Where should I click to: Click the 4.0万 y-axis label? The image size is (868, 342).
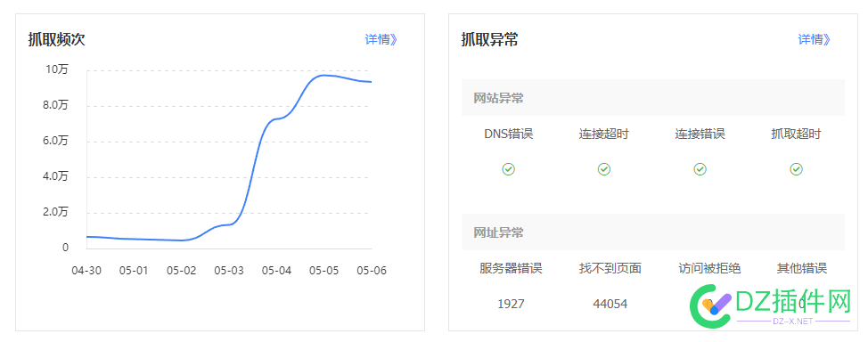(56, 176)
